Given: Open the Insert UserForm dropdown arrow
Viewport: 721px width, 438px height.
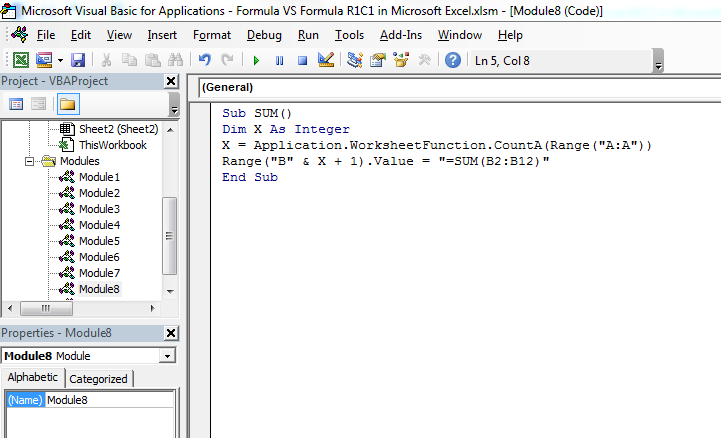Looking at the screenshot, I should pos(60,60).
